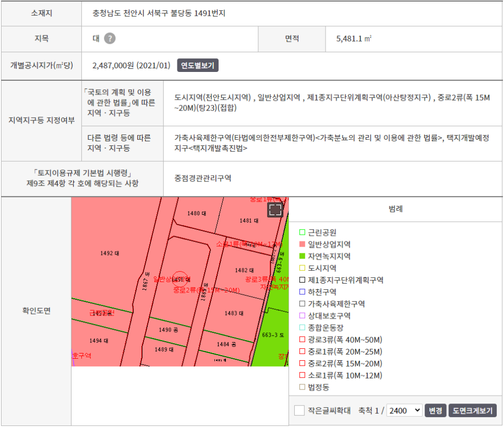Click the 하천구역 blue legend swatch
This screenshot has height=427, width=504.
302,292
